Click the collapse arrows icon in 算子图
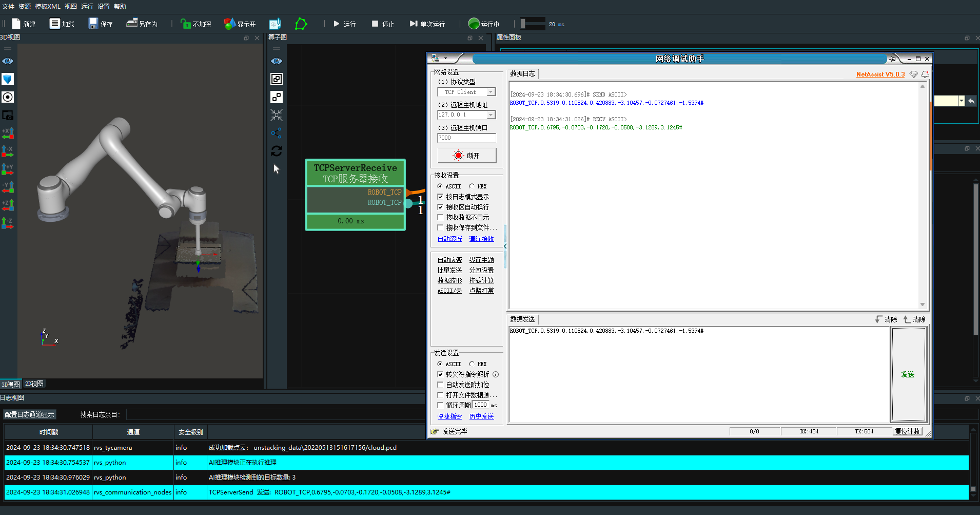The image size is (980, 515). tap(277, 115)
